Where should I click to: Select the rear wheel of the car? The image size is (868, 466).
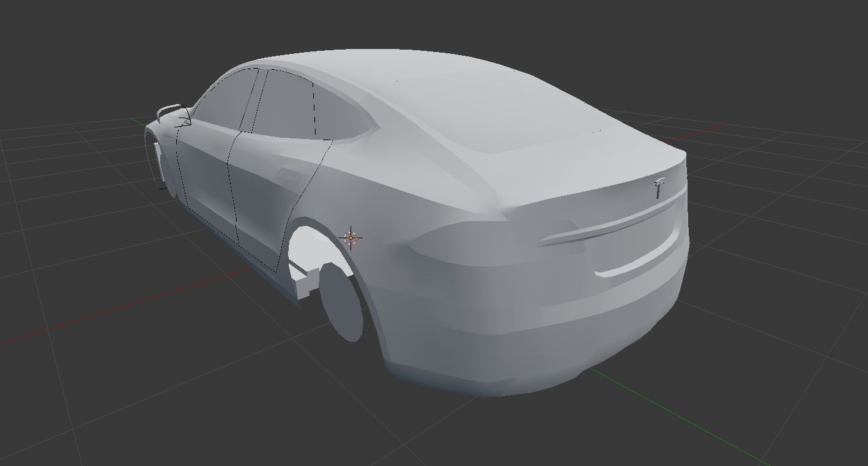[x=341, y=302]
